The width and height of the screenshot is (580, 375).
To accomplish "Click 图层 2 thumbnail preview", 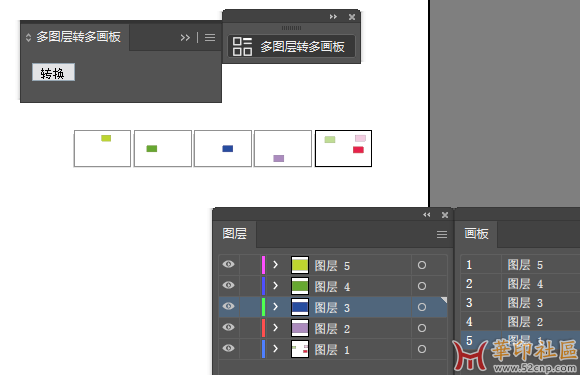I will [x=300, y=328].
